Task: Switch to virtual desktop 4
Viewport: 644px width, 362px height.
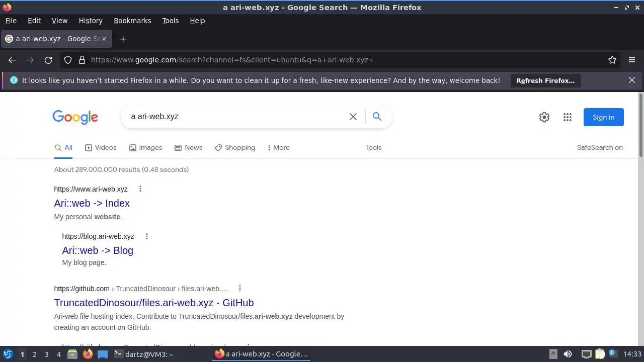Action: pyautogui.click(x=58, y=354)
